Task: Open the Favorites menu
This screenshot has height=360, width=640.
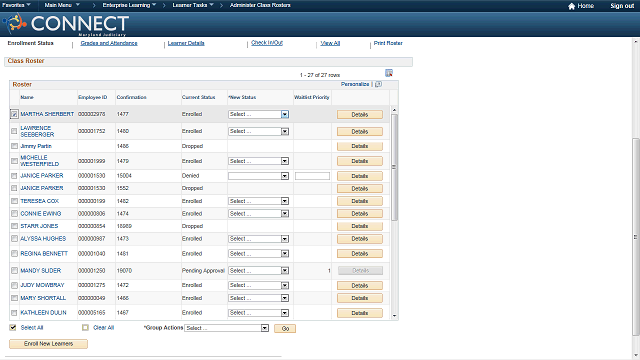Action: [x=16, y=5]
